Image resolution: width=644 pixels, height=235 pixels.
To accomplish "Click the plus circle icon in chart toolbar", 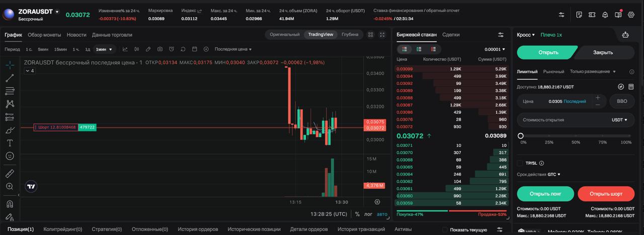I will (x=206, y=49).
